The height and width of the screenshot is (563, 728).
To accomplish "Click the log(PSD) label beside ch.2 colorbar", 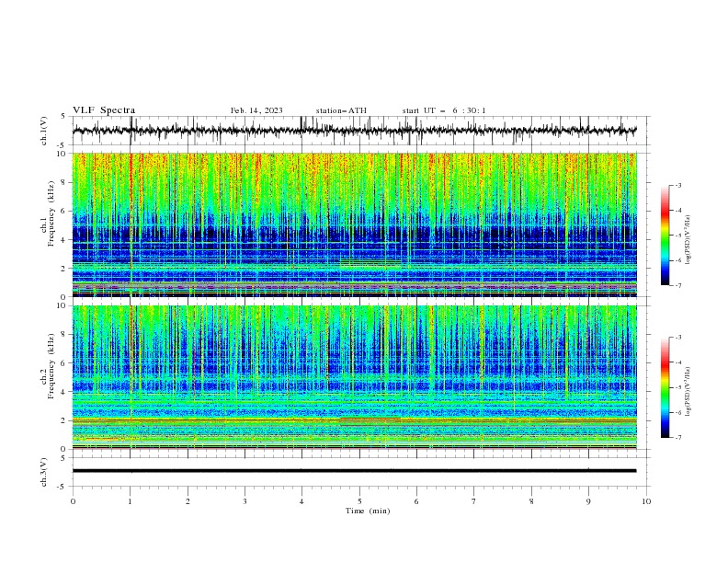I will (688, 392).
